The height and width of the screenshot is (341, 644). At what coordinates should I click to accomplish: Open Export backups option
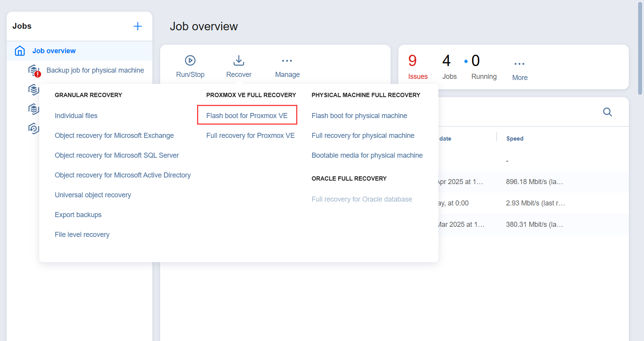(78, 215)
